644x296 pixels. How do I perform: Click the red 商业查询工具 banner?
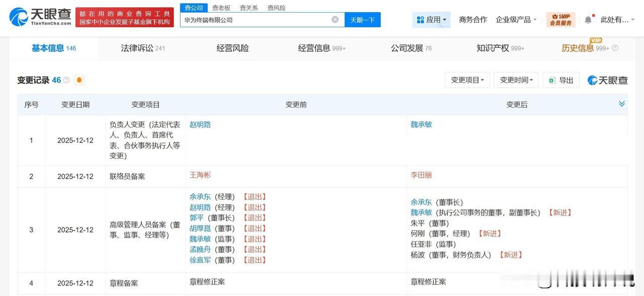125,17
